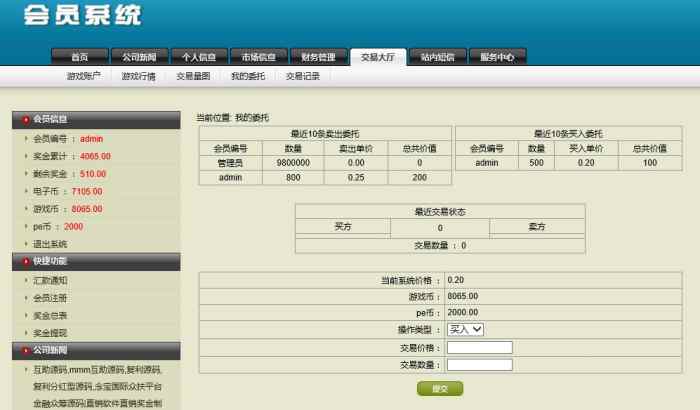Open the 财务管理 tab
The width and height of the screenshot is (700, 410).
318,57
